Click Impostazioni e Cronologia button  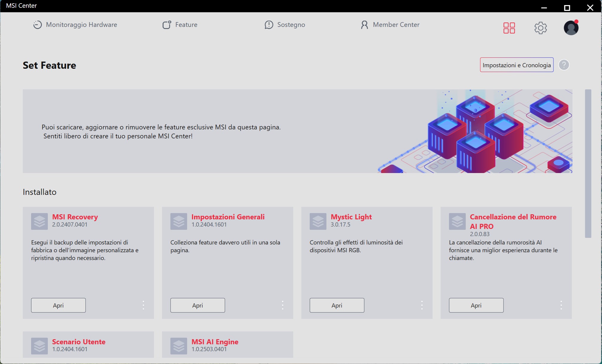pos(517,65)
